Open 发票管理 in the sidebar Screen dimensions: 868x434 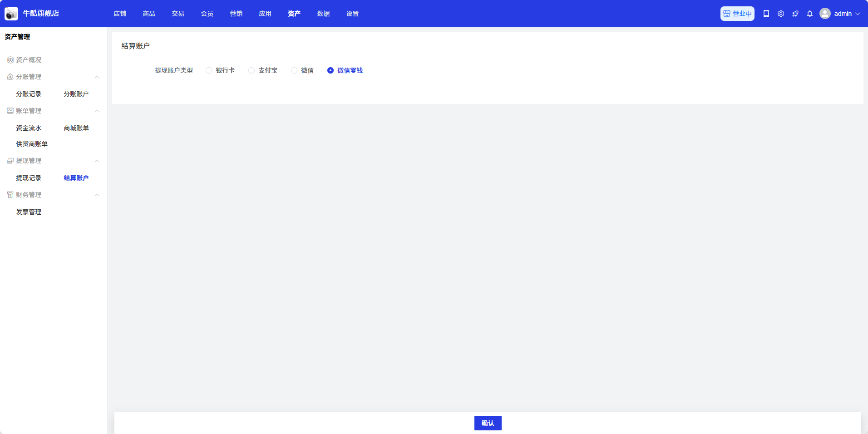click(x=29, y=212)
